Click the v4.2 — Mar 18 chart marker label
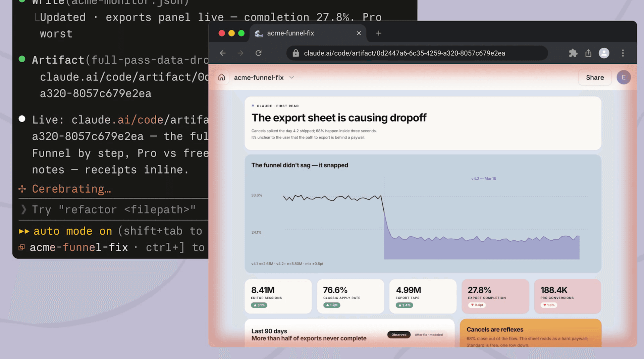 [x=483, y=179]
